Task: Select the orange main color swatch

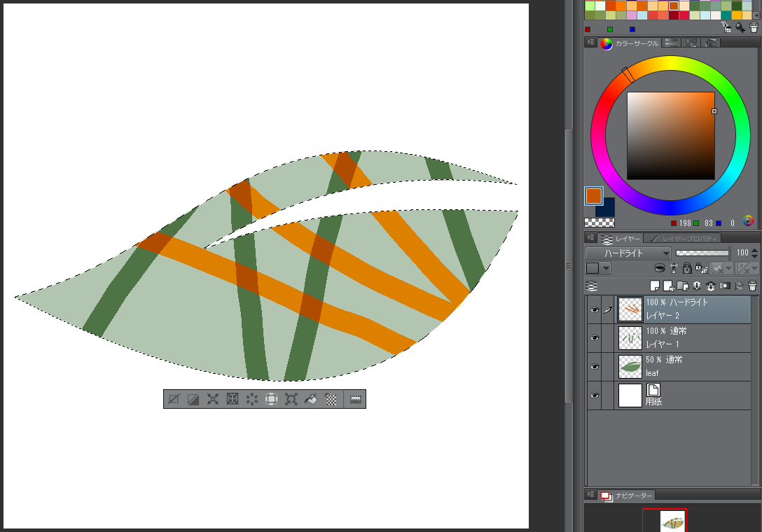Action: coord(594,196)
